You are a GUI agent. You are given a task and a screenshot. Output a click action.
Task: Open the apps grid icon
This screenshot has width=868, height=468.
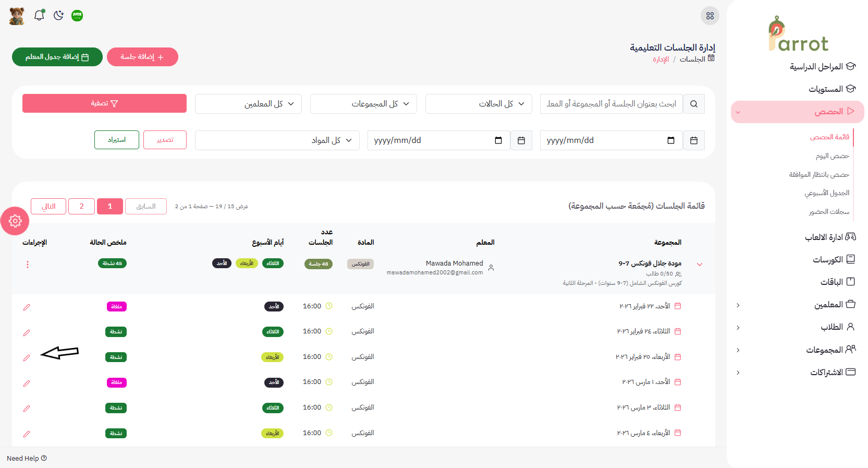(710, 16)
